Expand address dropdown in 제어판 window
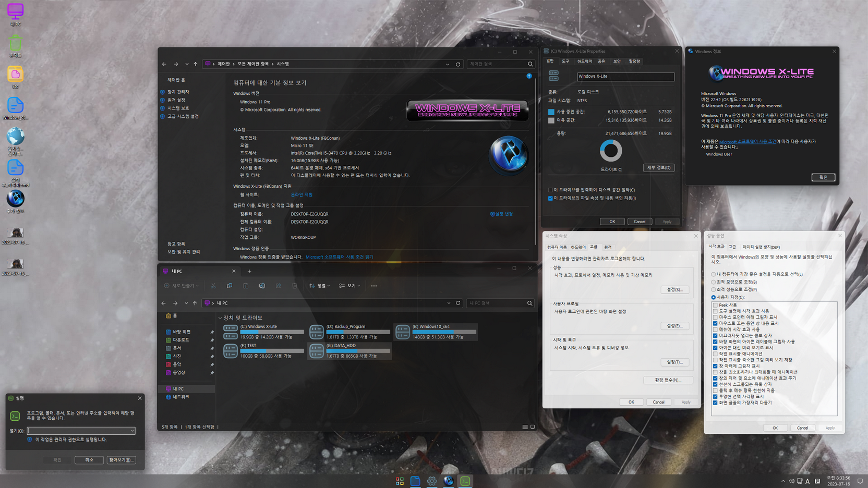This screenshot has height=488, width=868. point(448,64)
